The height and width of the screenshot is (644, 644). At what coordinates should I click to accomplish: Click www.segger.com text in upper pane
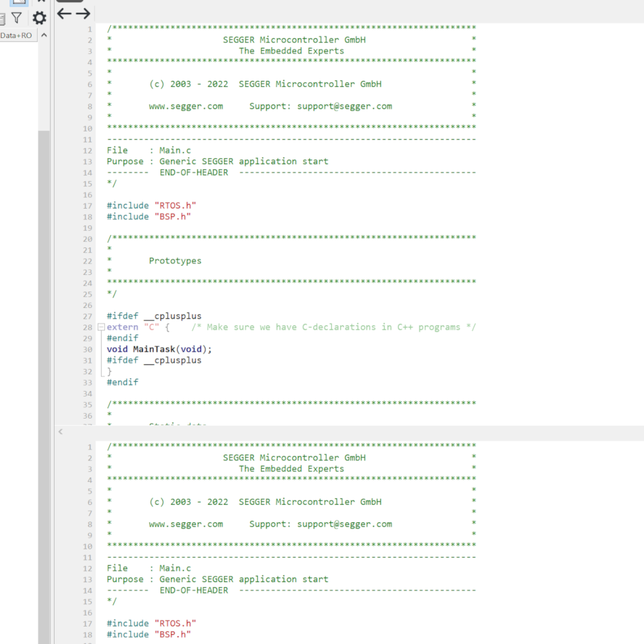[x=185, y=106]
